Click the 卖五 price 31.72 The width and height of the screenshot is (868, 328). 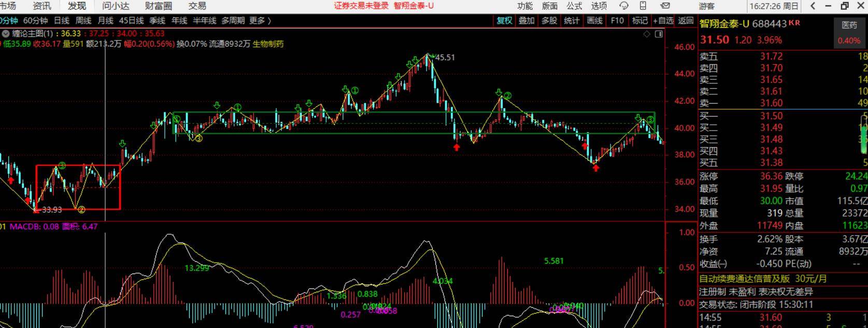771,56
